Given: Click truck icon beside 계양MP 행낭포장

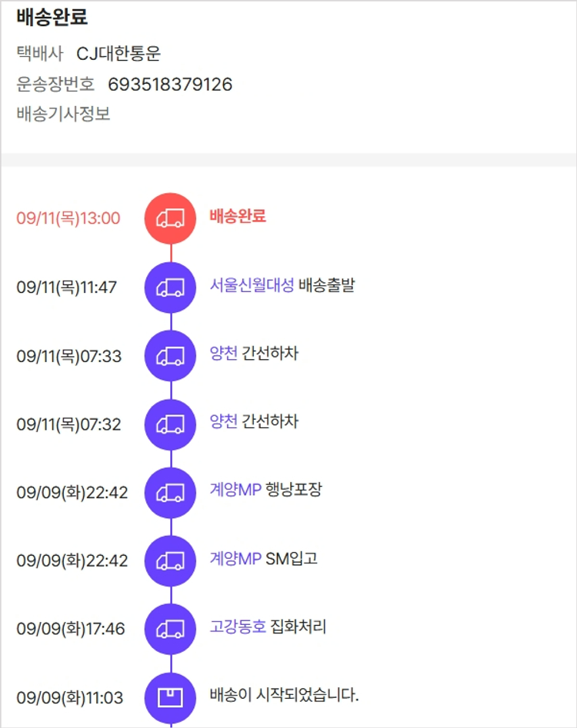Looking at the screenshot, I should 170,492.
